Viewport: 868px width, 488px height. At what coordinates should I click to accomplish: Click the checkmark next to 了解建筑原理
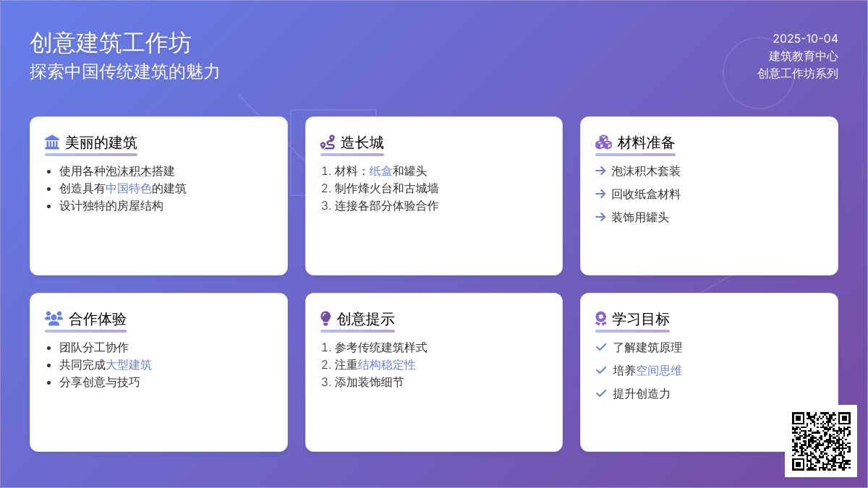point(600,348)
